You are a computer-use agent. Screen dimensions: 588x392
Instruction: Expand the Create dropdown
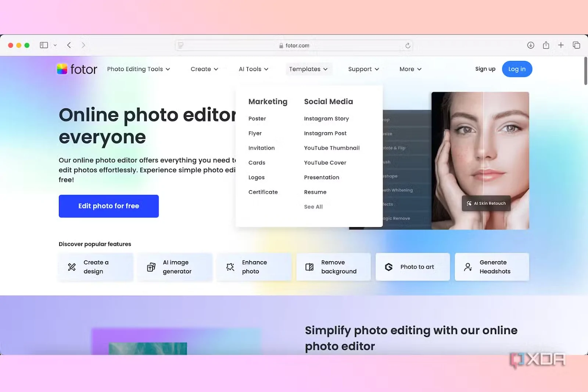(204, 69)
